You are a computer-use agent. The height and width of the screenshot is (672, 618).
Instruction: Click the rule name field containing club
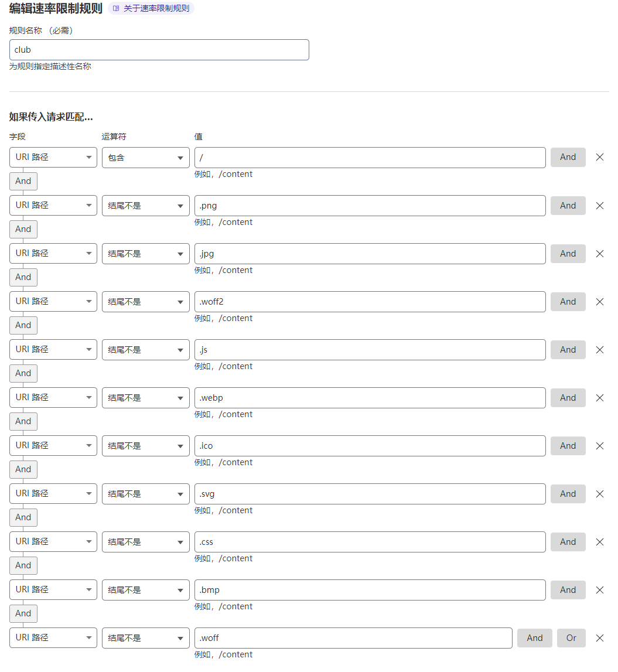coord(159,50)
